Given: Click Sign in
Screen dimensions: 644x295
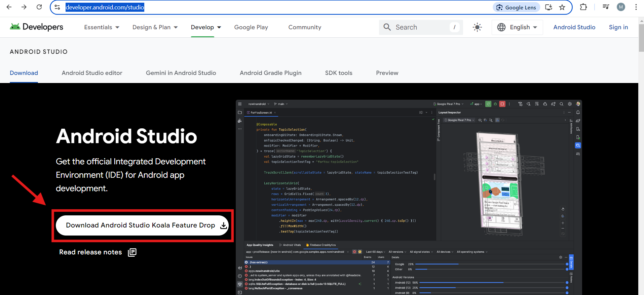Looking at the screenshot, I should [618, 27].
